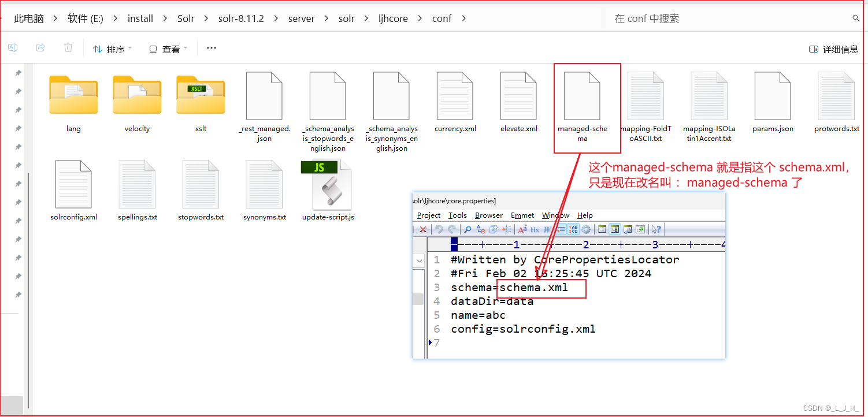Click the rename icon in Explorer toolbar
This screenshot has width=868, height=417.
pos(13,48)
